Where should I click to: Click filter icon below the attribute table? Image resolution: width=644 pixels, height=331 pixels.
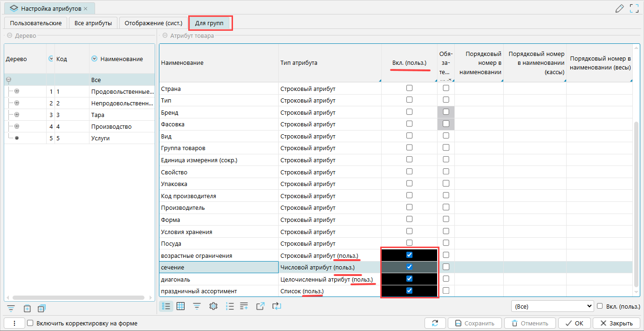point(197,306)
